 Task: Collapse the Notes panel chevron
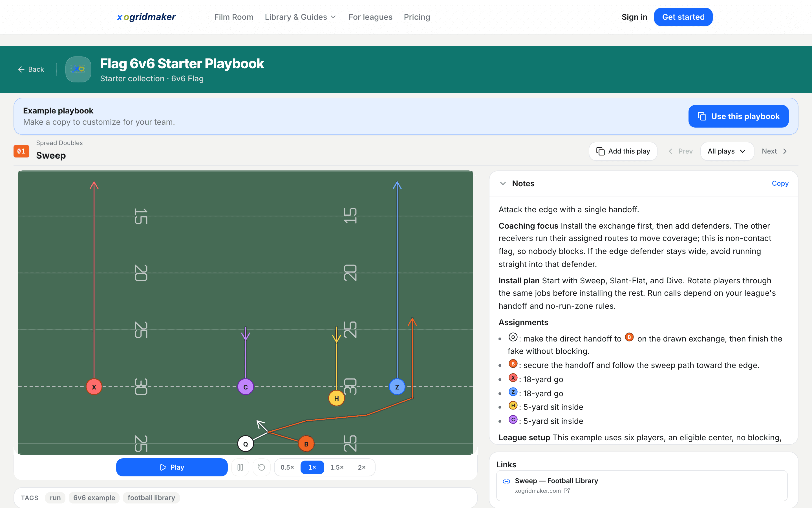point(503,183)
